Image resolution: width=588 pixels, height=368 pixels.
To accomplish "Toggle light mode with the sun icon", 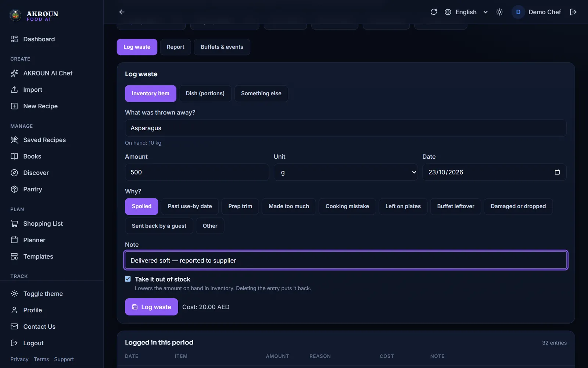I will point(499,12).
